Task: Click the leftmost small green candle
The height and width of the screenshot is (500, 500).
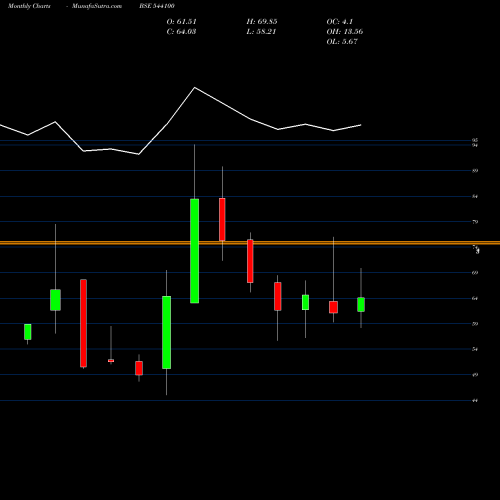Action: (x=28, y=332)
